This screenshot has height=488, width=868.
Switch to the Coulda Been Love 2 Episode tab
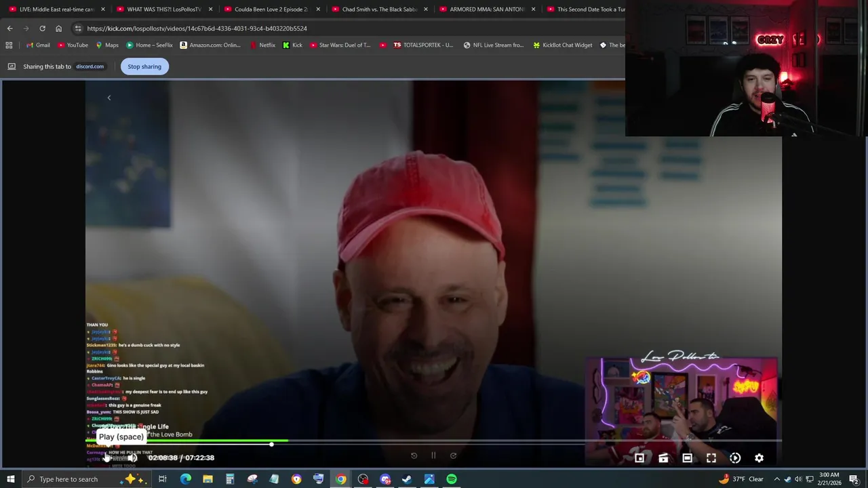(x=271, y=9)
